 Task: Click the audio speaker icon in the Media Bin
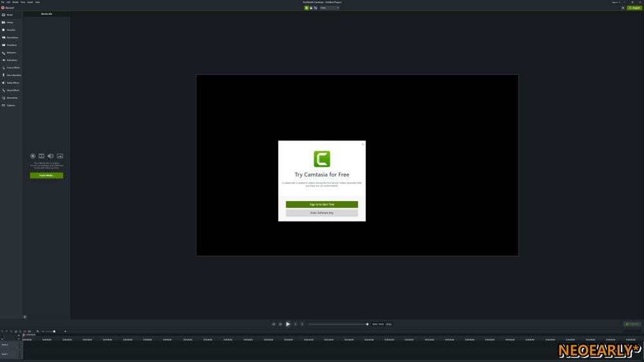click(x=50, y=156)
